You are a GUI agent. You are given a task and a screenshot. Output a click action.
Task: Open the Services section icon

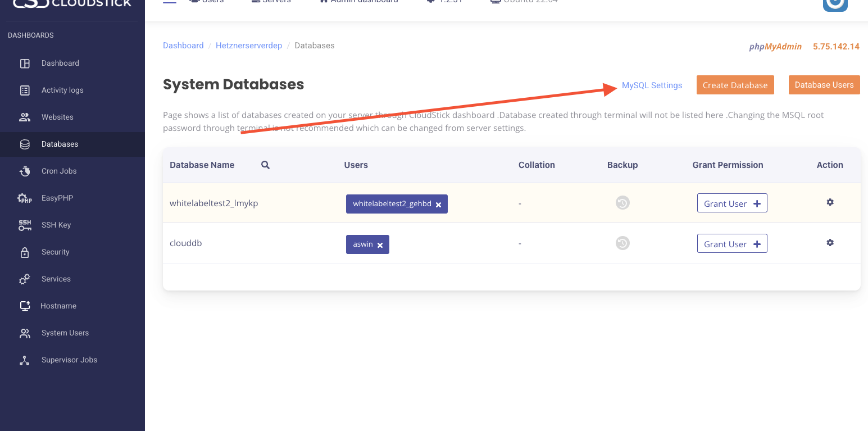click(x=25, y=279)
